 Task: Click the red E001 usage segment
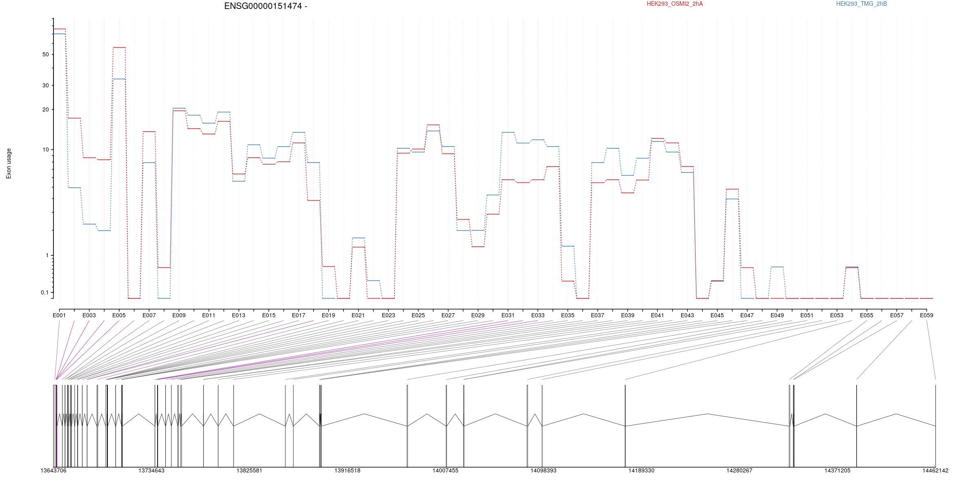(59, 29)
